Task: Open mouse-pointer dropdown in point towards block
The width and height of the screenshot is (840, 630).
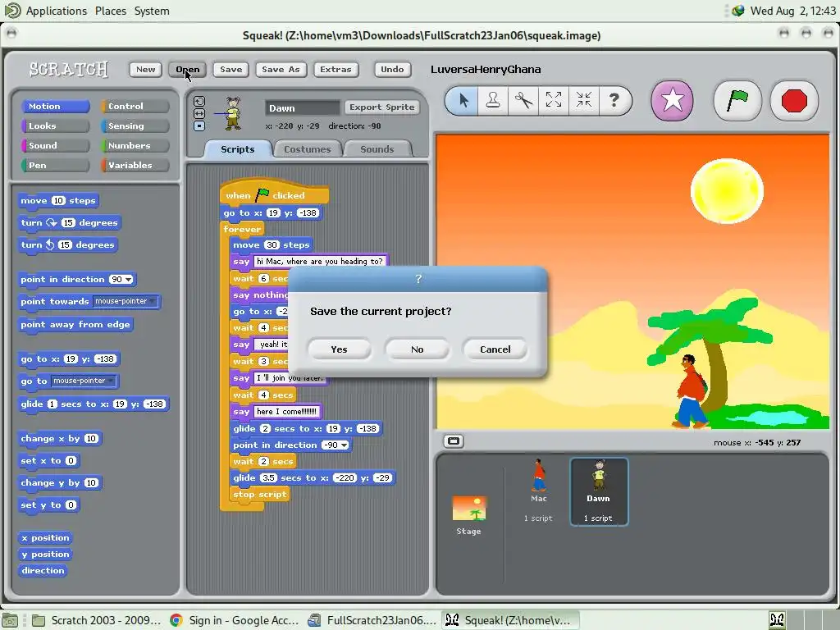Action: coord(153,301)
